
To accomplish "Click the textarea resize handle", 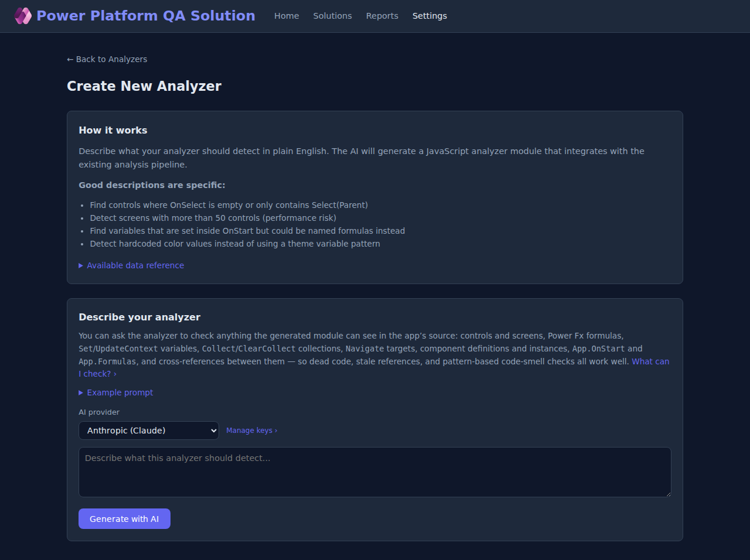I will tap(668, 495).
